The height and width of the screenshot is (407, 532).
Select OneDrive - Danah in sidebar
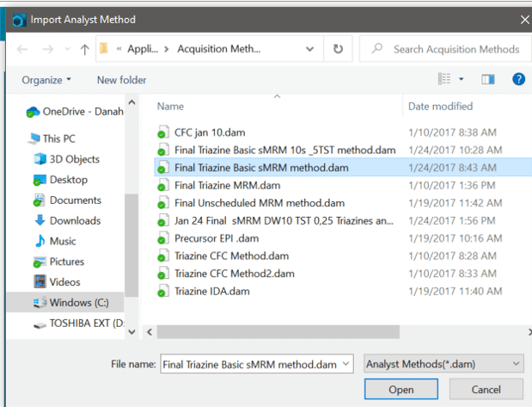pyautogui.click(x=75, y=112)
